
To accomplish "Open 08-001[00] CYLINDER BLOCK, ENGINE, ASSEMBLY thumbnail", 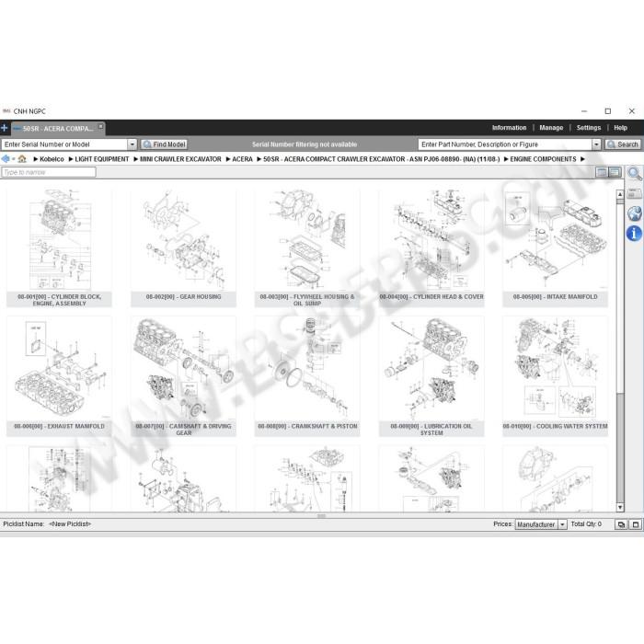I will point(59,247).
